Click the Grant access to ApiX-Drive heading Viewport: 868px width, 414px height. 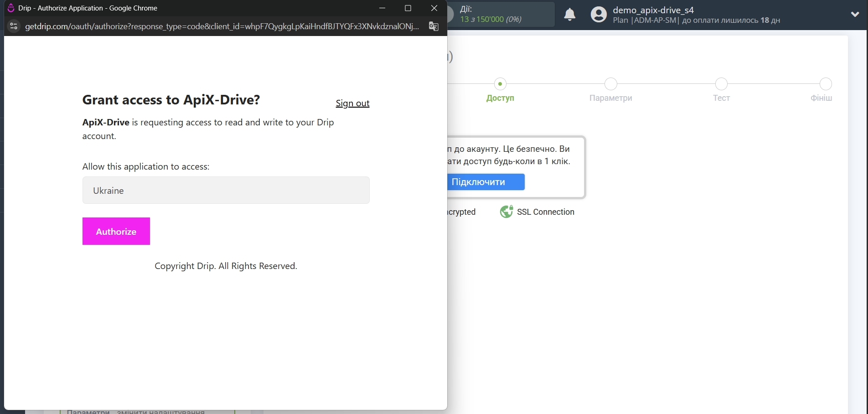click(171, 100)
